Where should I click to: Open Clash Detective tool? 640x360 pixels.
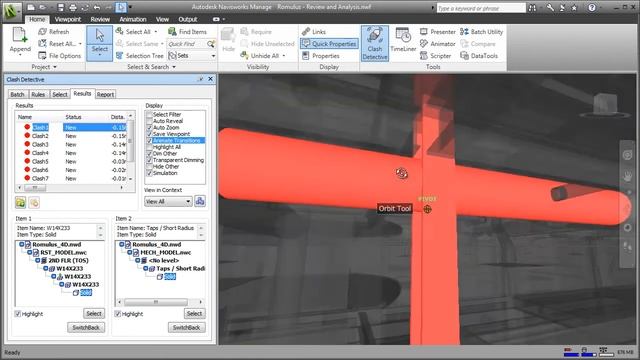[x=375, y=43]
